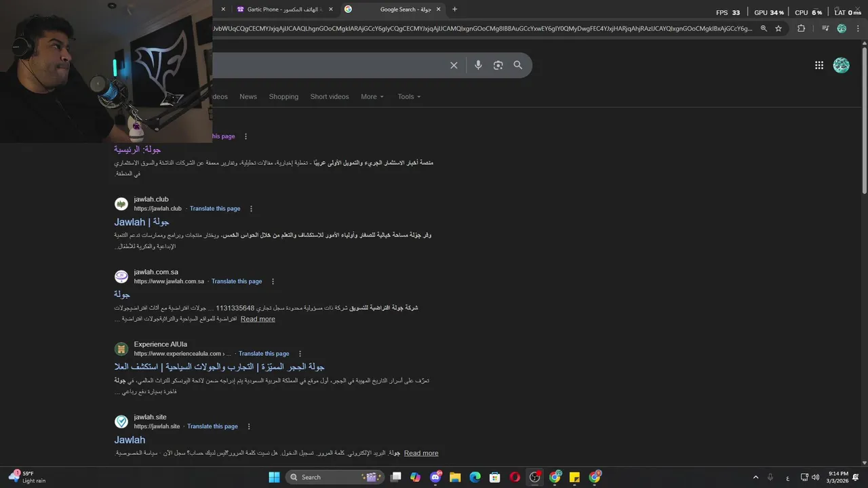This screenshot has height=488, width=868.
Task: Open the Google account avatar on page
Action: (x=842, y=65)
